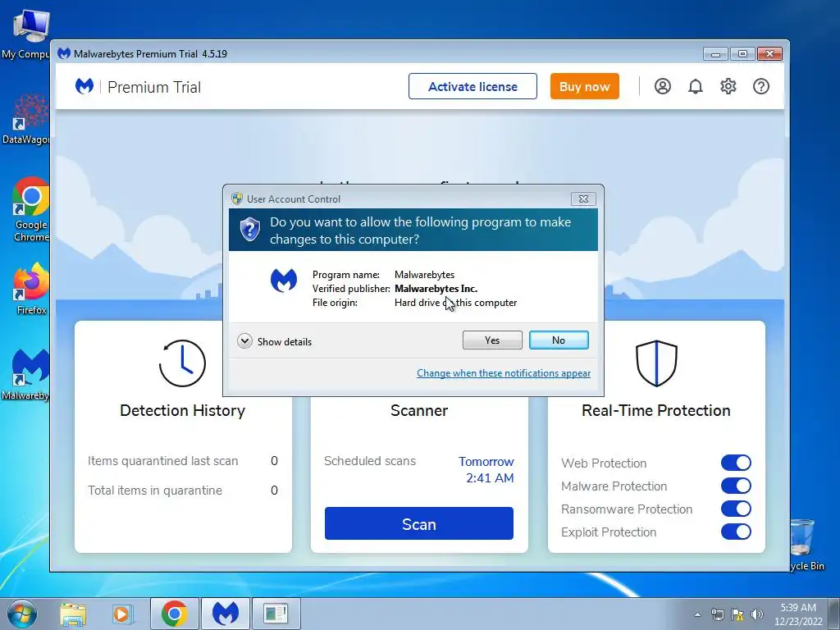The image size is (840, 630).
Task: Click the Detection History heading
Action: 183,410
